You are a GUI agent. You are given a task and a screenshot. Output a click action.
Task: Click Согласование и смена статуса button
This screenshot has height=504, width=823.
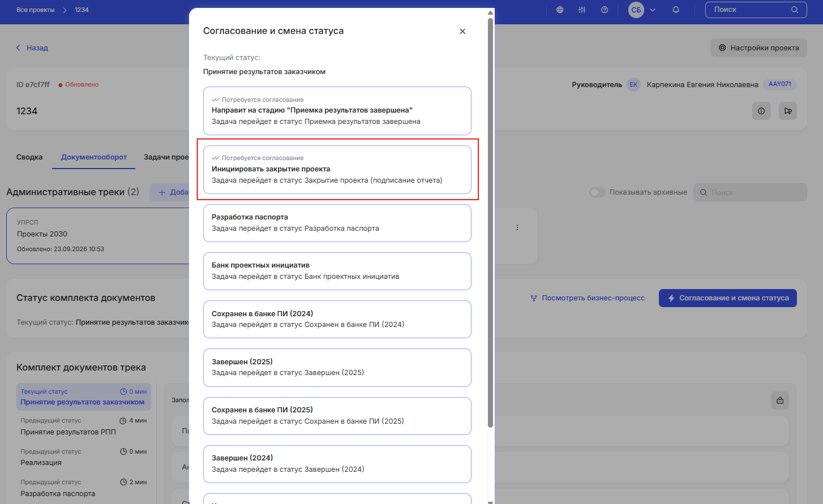(728, 298)
